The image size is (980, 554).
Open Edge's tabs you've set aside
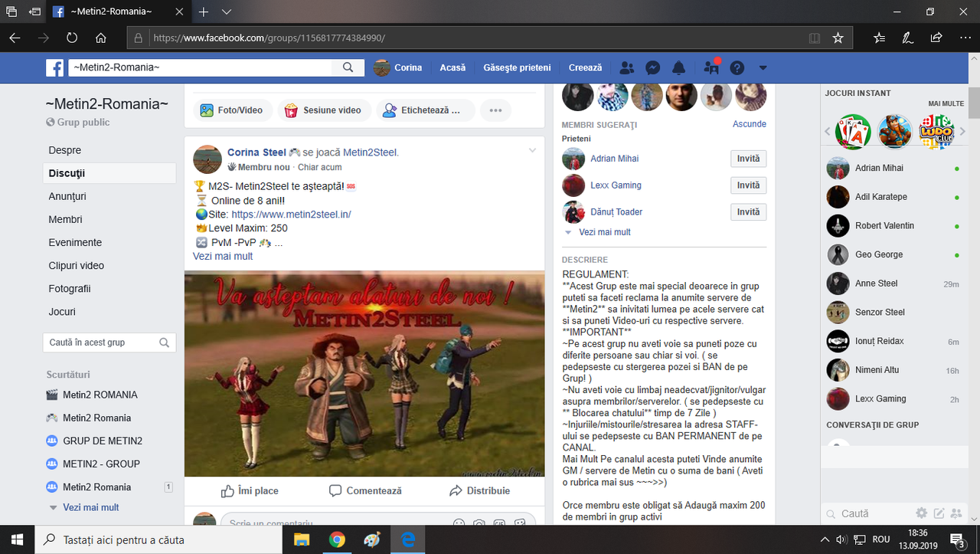point(11,12)
